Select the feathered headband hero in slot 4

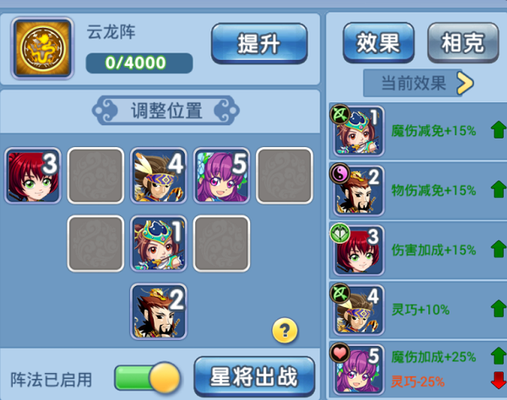click(x=158, y=175)
